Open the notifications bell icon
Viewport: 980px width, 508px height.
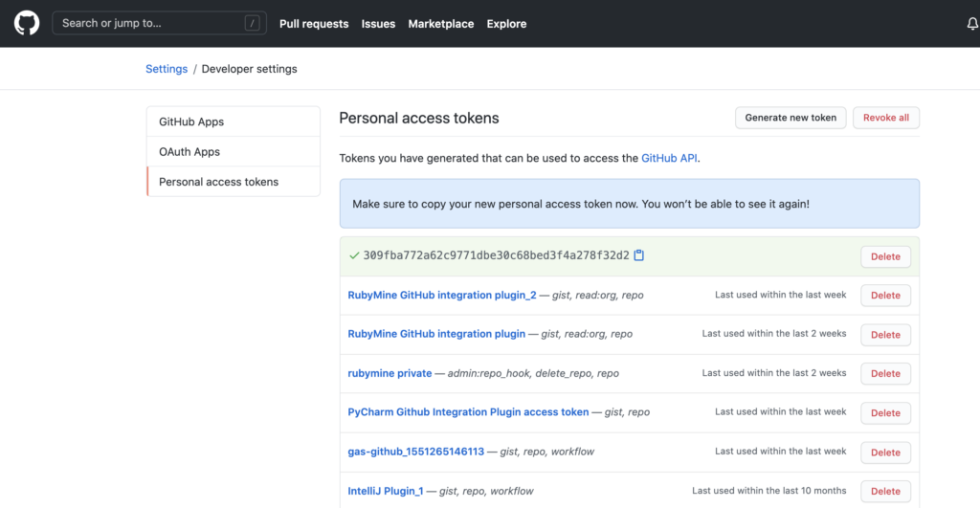coord(972,24)
